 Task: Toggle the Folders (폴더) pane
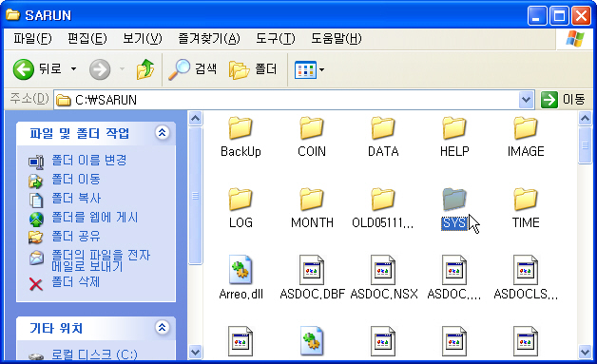pyautogui.click(x=253, y=69)
